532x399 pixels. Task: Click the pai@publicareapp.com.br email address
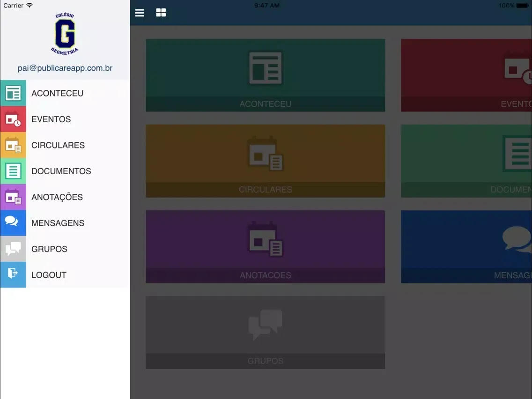pyautogui.click(x=65, y=68)
